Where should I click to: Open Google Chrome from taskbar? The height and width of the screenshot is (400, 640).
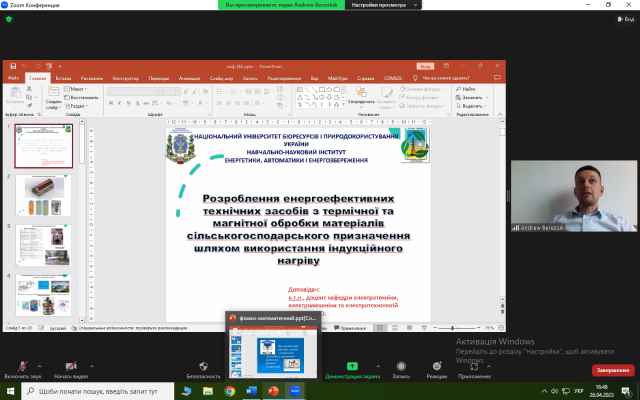pyautogui.click(x=230, y=391)
